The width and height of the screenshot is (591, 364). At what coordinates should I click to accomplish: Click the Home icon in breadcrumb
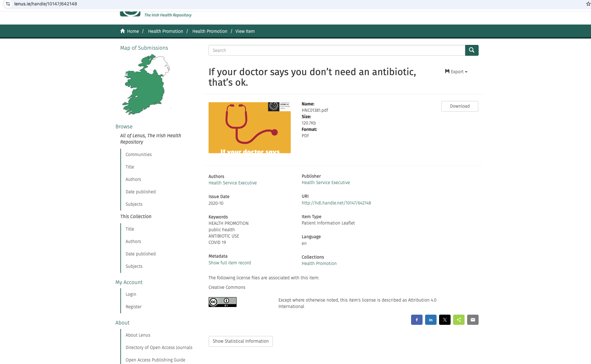click(123, 31)
